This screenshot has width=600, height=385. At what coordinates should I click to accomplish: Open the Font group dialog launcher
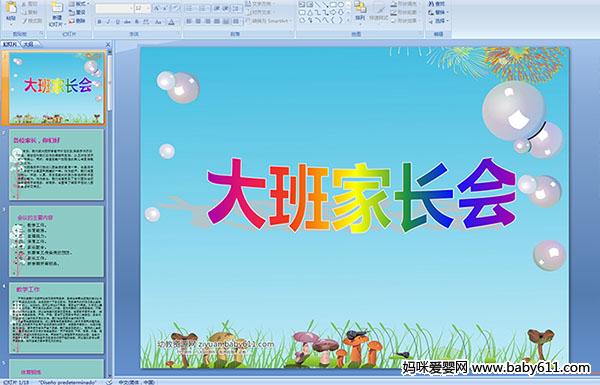(178, 34)
